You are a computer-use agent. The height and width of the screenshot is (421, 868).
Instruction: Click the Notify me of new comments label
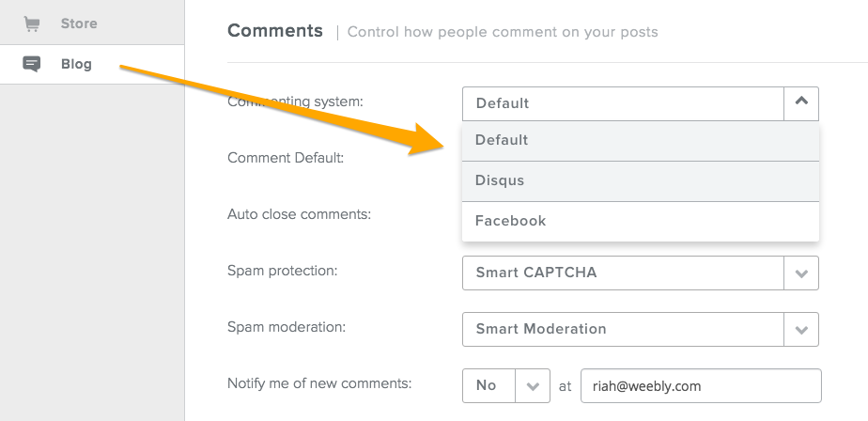point(319,383)
